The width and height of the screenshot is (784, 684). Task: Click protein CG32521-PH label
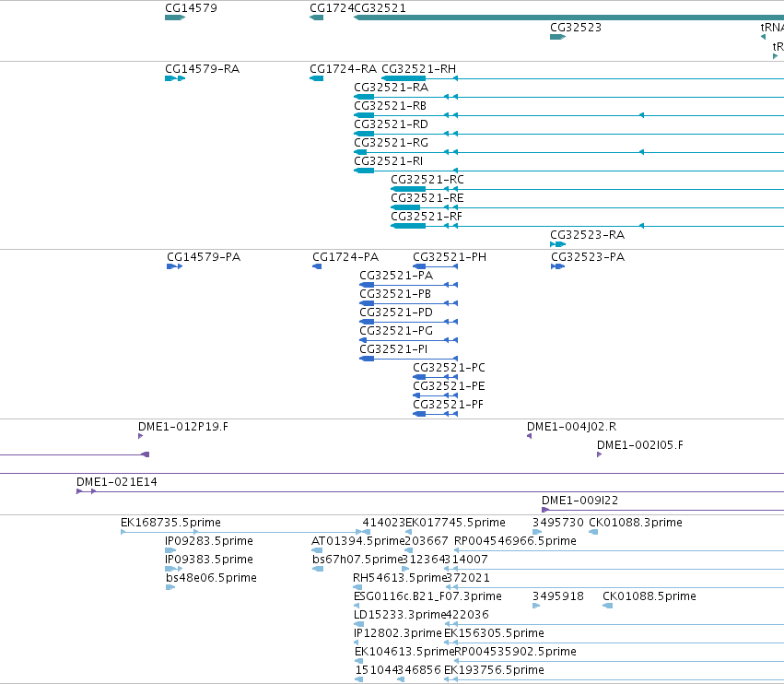point(450,257)
